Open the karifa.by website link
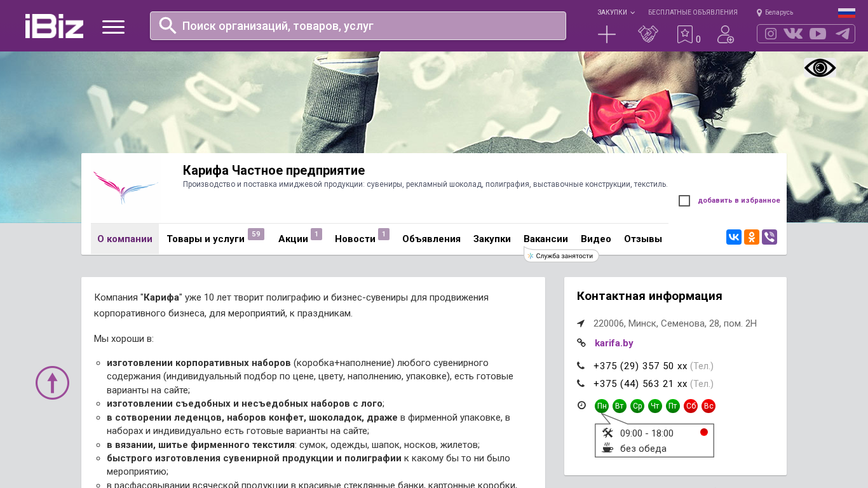Image resolution: width=868 pixels, height=488 pixels. 614,343
